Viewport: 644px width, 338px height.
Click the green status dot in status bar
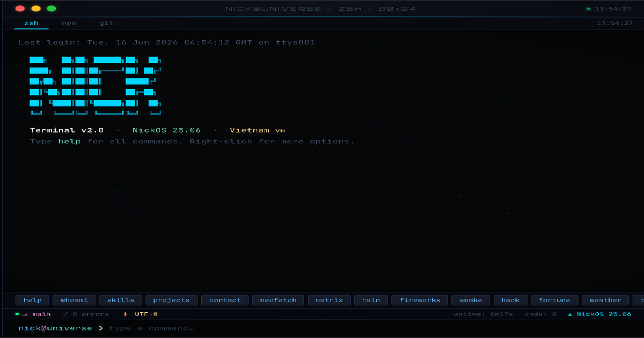pos(17,314)
